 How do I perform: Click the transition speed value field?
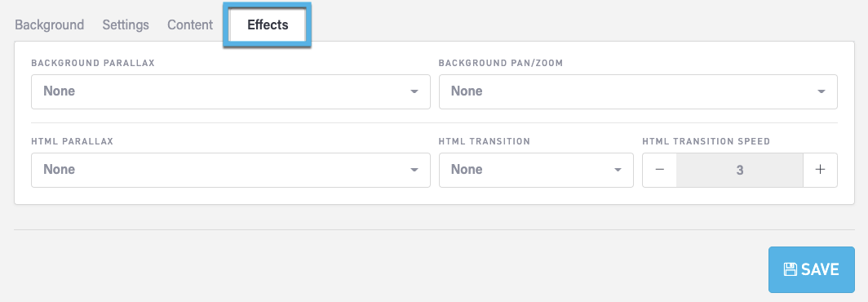(x=740, y=170)
